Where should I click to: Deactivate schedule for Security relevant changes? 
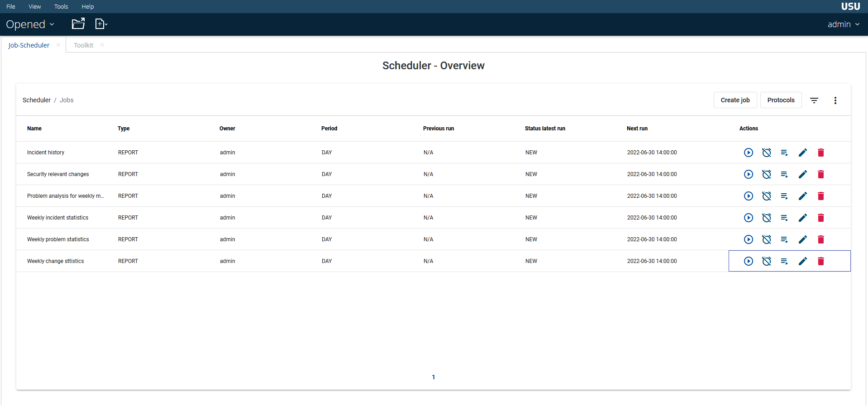767,174
